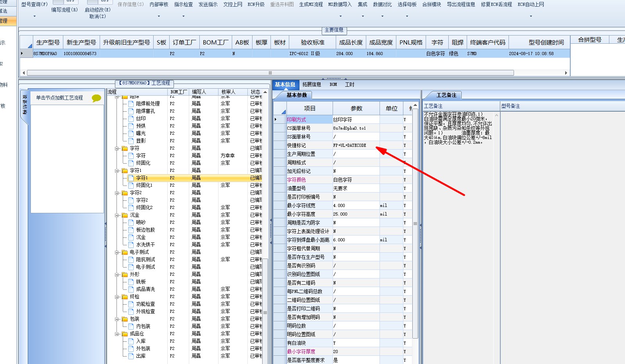The width and height of the screenshot is (625, 364).
Task: Click main info horizontal scrollbar
Action: point(270,73)
